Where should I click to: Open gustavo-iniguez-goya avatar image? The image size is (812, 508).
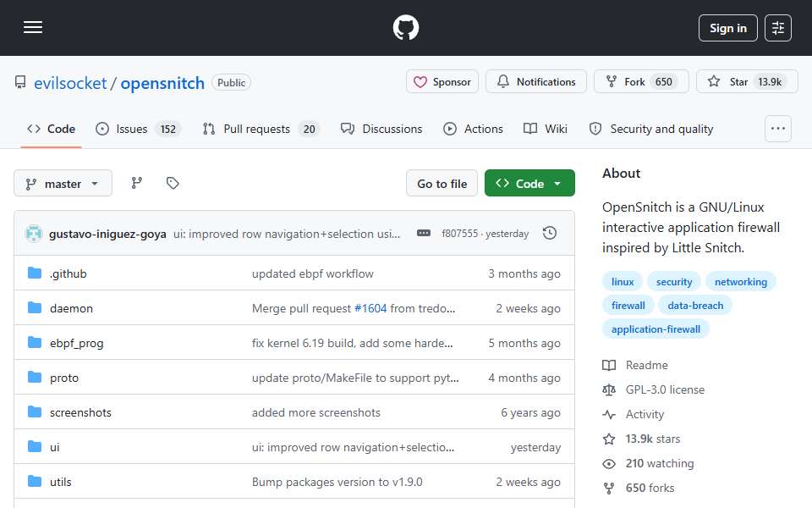pos(34,234)
